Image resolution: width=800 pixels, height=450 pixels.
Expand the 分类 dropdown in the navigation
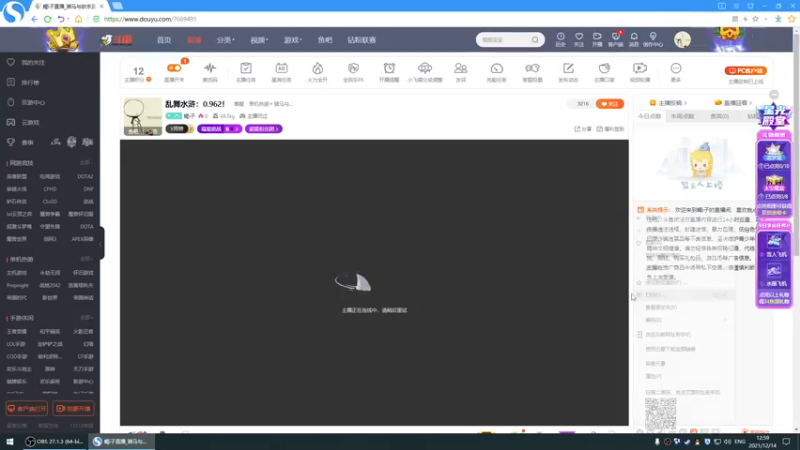point(226,40)
